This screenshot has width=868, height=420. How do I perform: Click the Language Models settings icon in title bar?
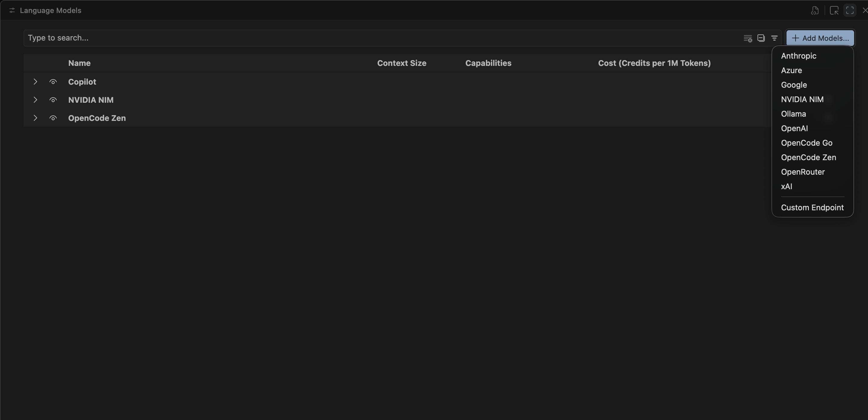(12, 11)
